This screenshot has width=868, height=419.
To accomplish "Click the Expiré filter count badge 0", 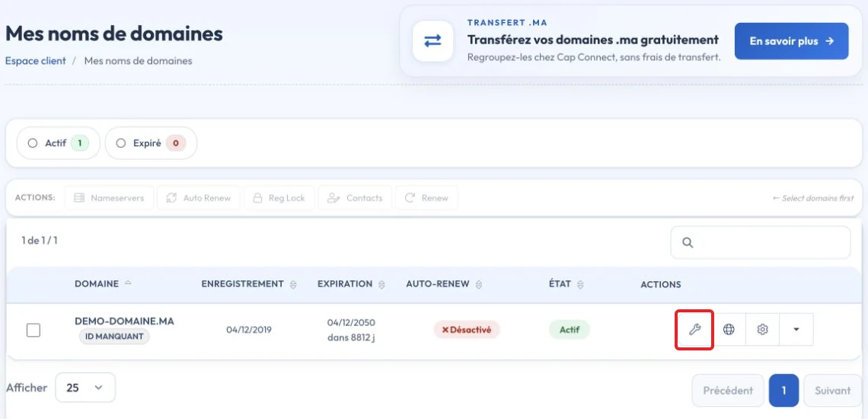I will [176, 143].
